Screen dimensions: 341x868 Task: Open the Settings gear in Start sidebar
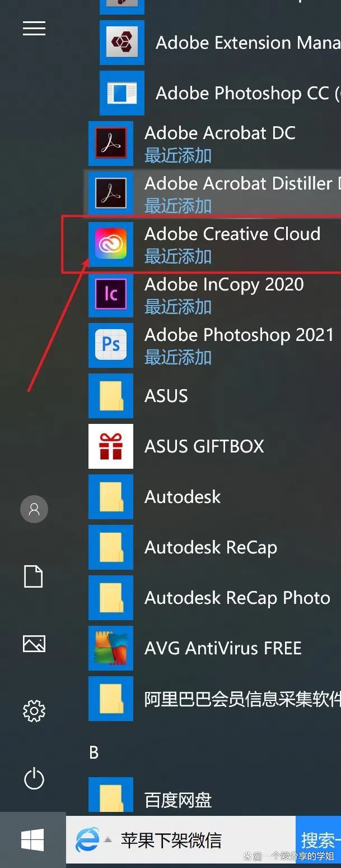(34, 711)
